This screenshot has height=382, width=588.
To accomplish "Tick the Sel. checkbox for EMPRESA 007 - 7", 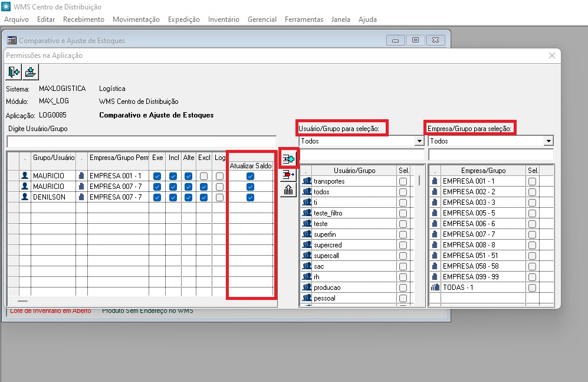I will coord(532,234).
